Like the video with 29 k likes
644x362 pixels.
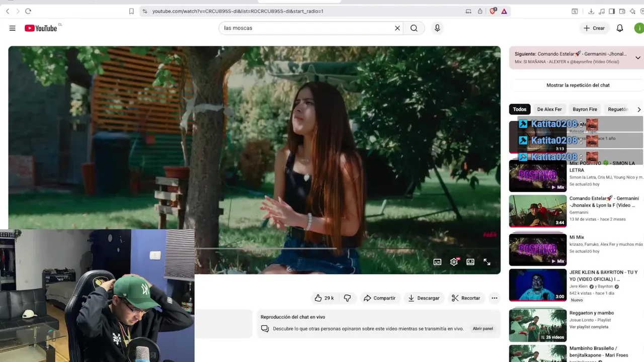(324, 298)
